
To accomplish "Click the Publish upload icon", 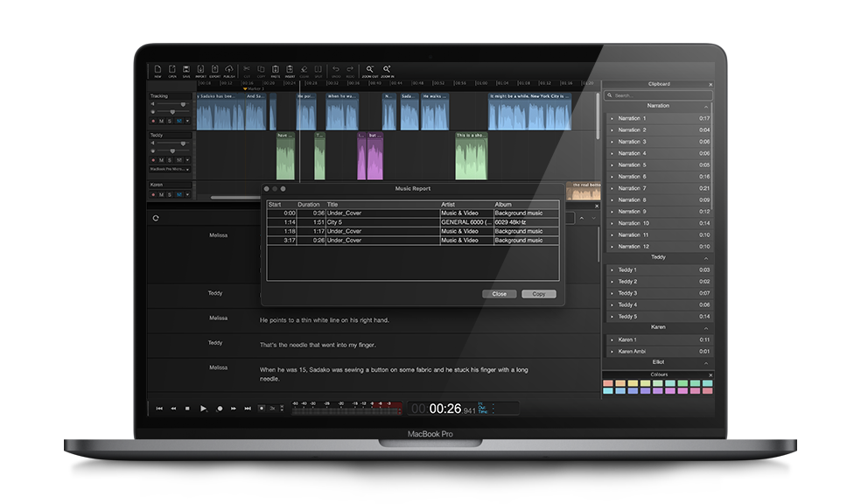I will pyautogui.click(x=229, y=70).
